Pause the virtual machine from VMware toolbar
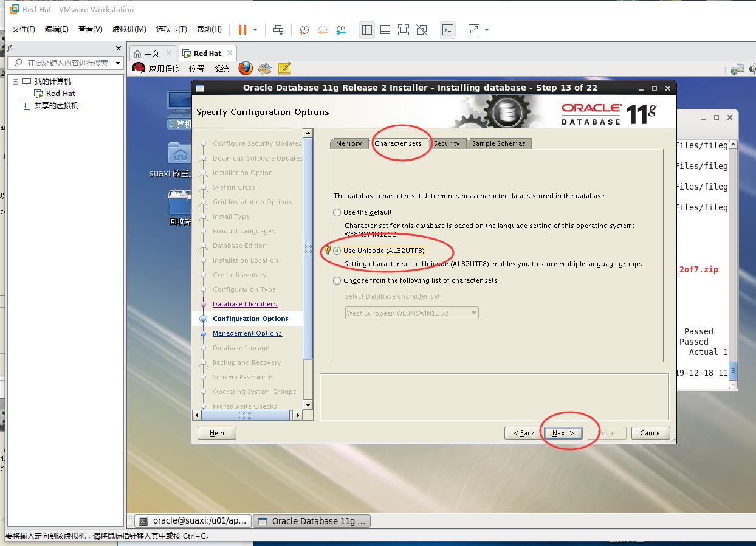 (x=242, y=29)
